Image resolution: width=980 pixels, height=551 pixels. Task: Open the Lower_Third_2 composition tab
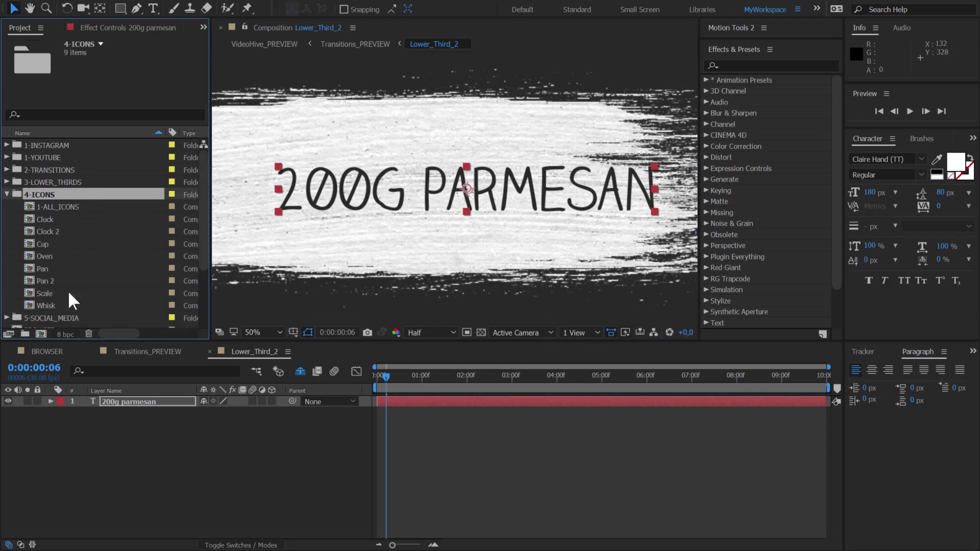tap(254, 351)
